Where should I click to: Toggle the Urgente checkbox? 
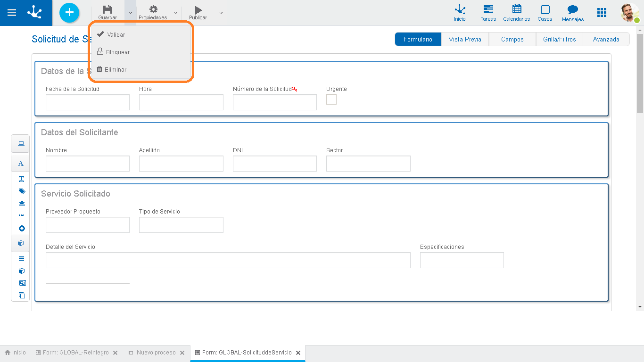click(x=331, y=99)
